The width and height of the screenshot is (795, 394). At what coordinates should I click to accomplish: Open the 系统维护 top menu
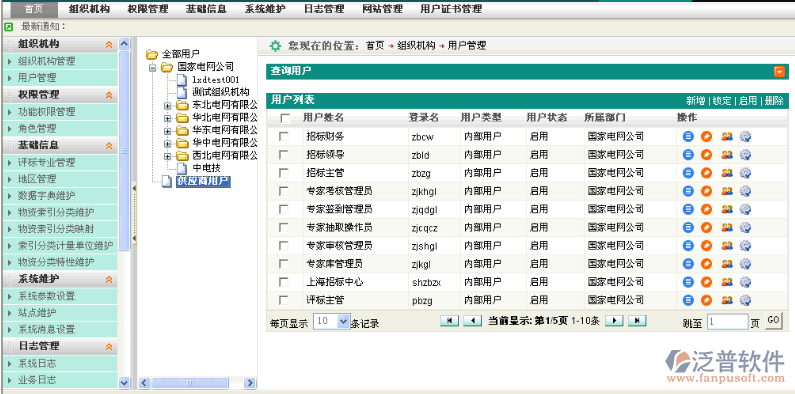click(x=265, y=9)
